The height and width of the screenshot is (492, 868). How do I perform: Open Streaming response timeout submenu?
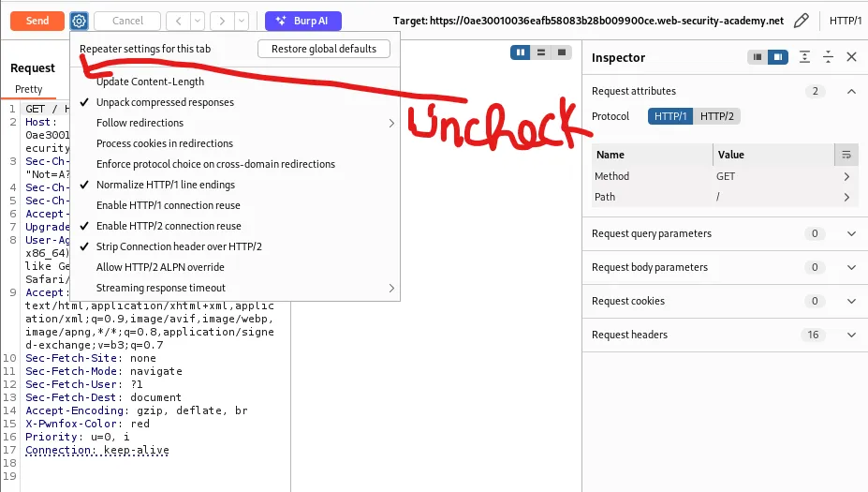tap(235, 288)
